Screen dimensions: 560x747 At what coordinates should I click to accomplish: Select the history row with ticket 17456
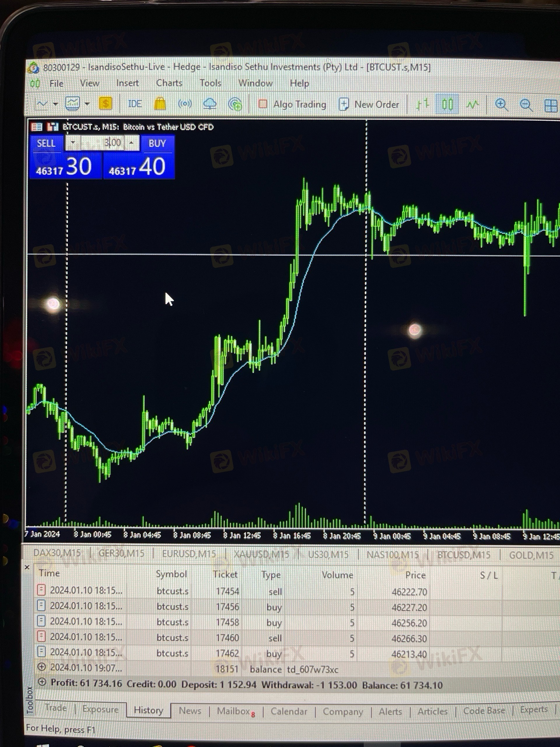coord(297,607)
